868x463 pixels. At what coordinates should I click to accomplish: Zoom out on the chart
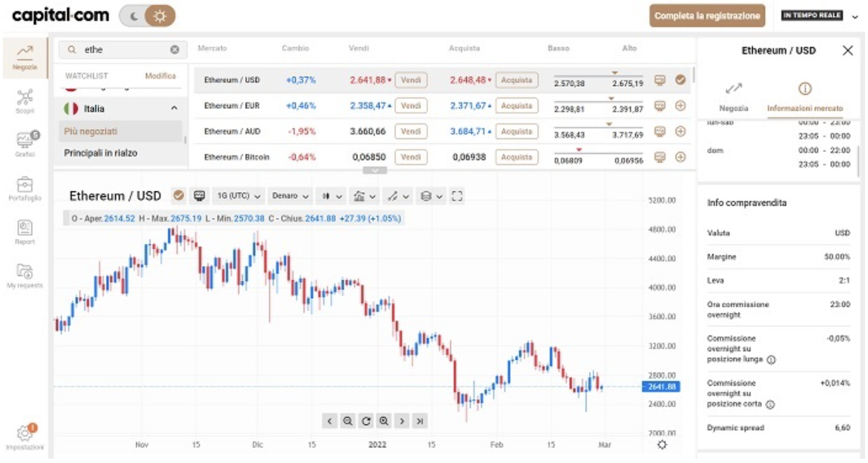pos(347,421)
